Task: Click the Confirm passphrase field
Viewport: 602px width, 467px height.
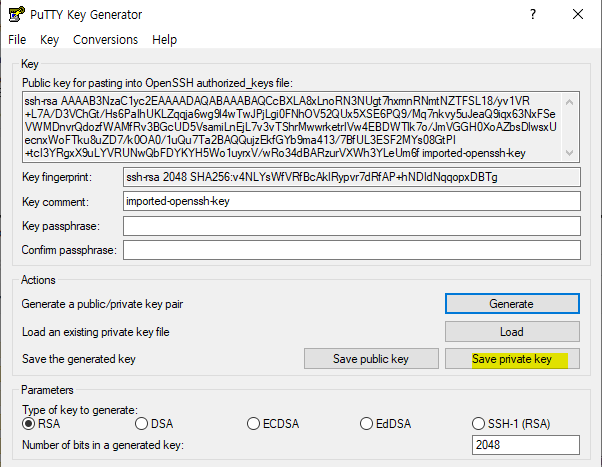Action: (352, 250)
